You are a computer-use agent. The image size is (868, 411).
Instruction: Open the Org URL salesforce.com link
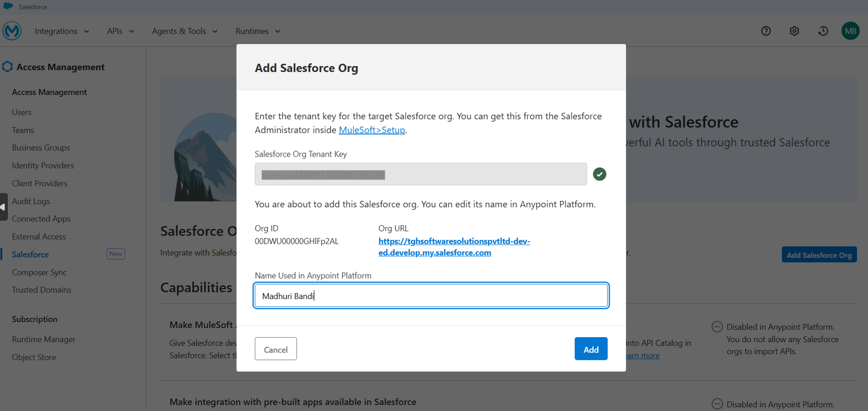coord(454,247)
